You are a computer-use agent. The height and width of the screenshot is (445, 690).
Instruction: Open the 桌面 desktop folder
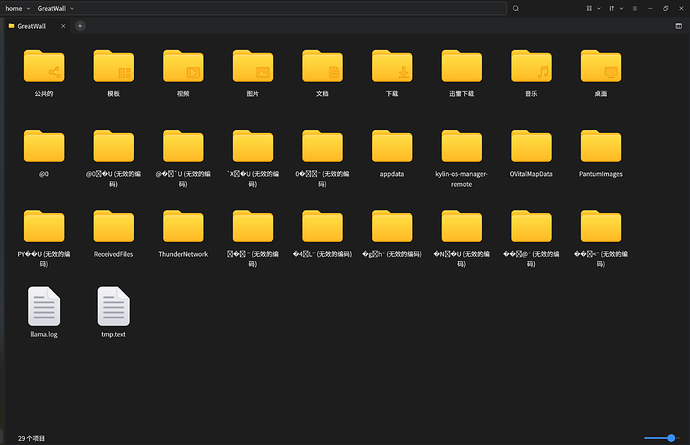pyautogui.click(x=600, y=66)
